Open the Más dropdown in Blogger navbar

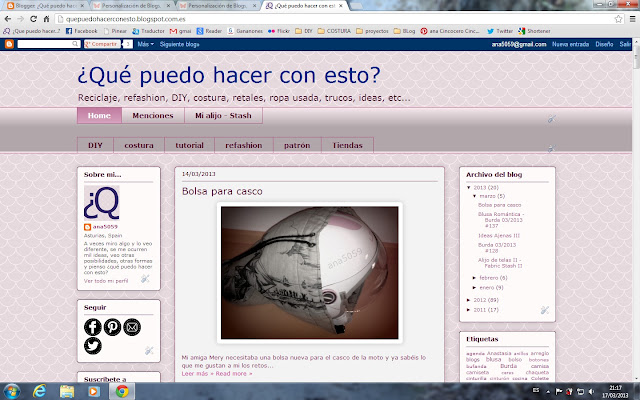click(x=145, y=44)
